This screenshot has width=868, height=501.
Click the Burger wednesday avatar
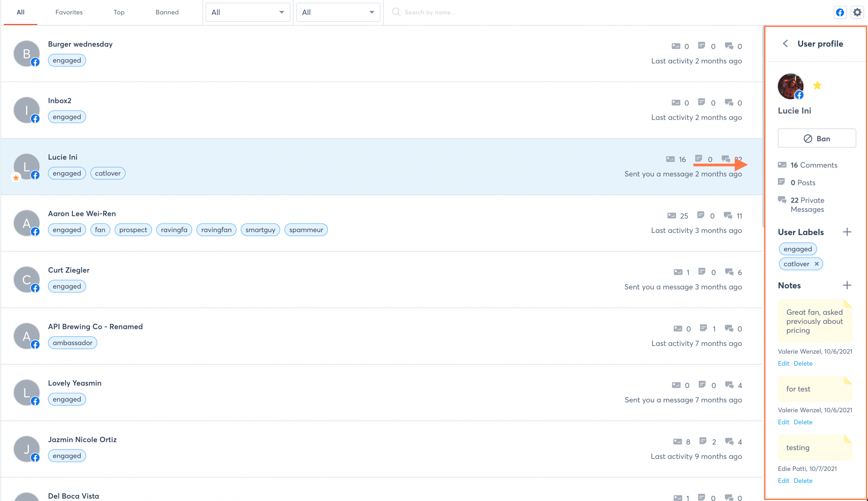click(x=26, y=54)
